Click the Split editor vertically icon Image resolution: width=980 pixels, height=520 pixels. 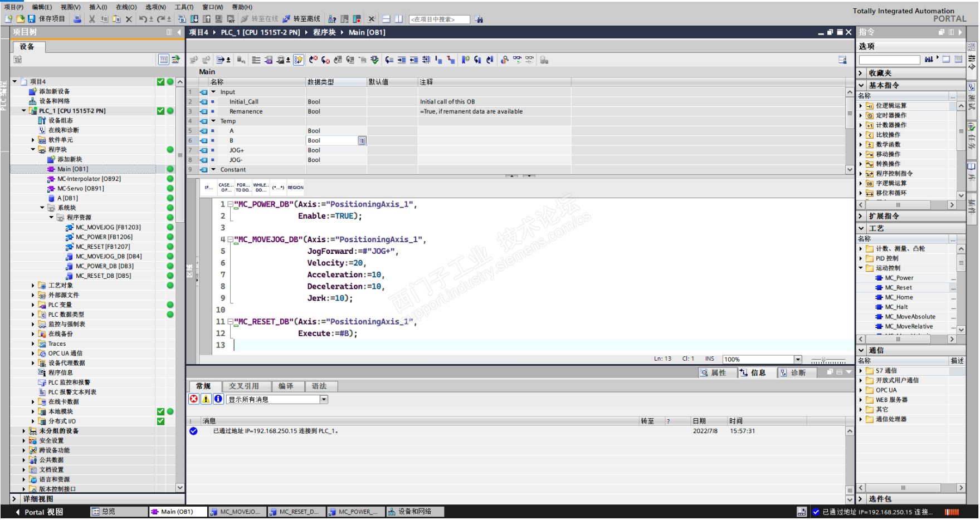pos(399,19)
